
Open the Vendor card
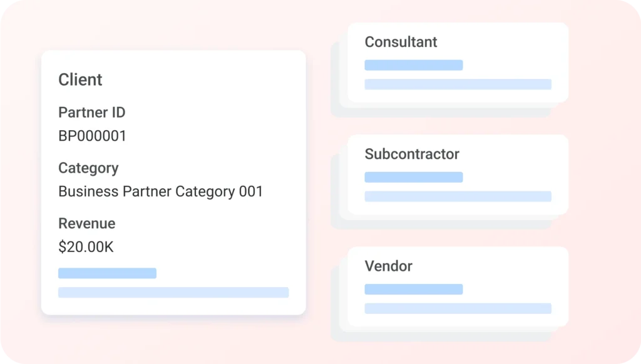[x=458, y=286]
